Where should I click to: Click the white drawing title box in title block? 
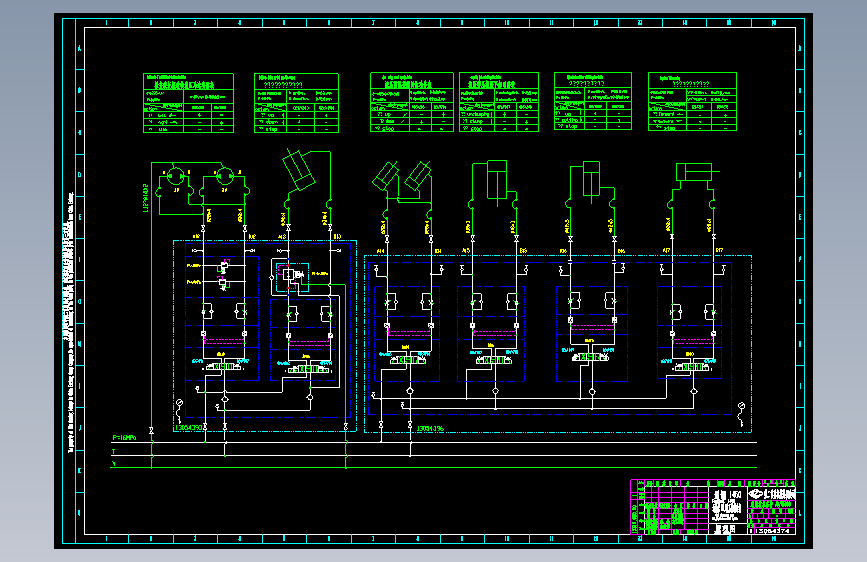727,506
